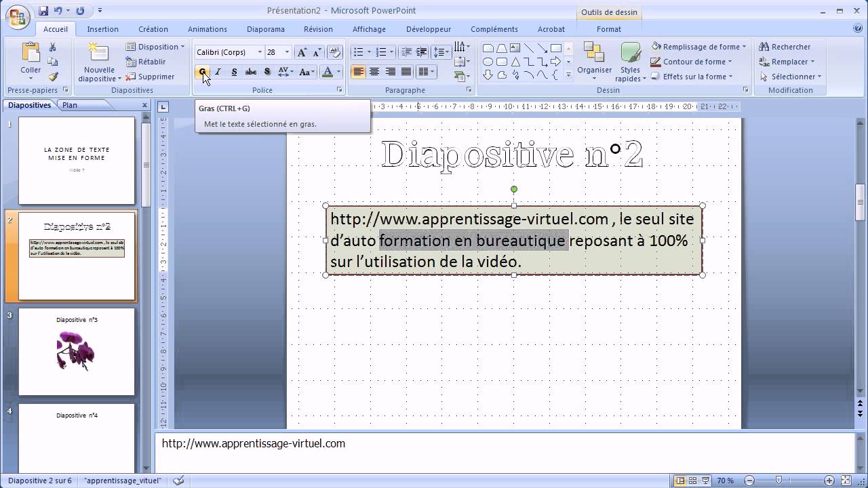Open the Format drawing tools tab

609,29
